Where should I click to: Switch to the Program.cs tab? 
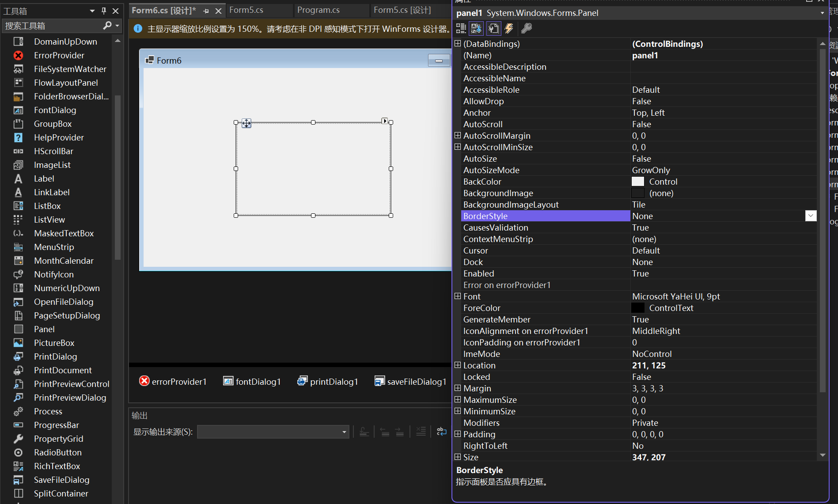(319, 10)
